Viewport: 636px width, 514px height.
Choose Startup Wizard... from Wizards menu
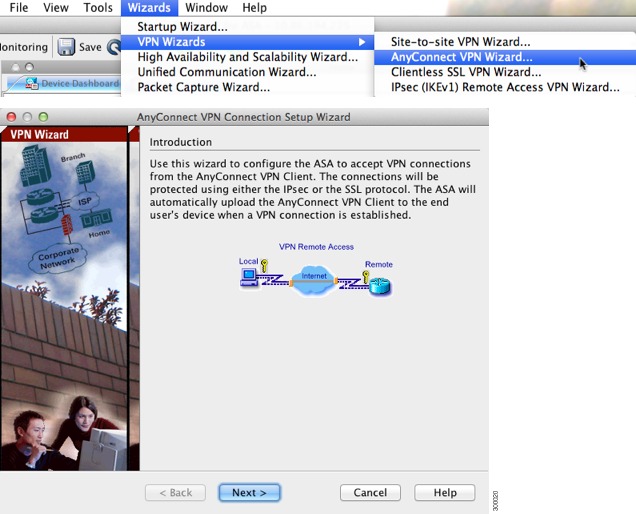point(247,27)
